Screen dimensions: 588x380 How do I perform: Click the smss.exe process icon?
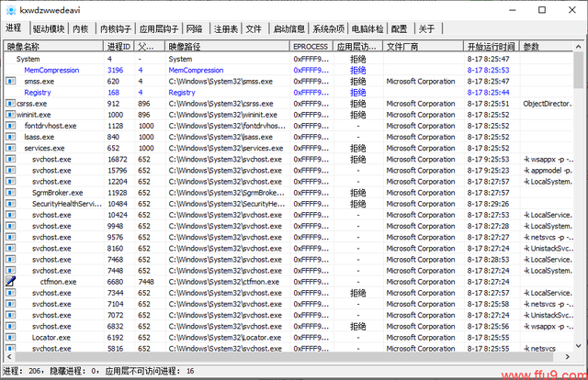click(11, 81)
